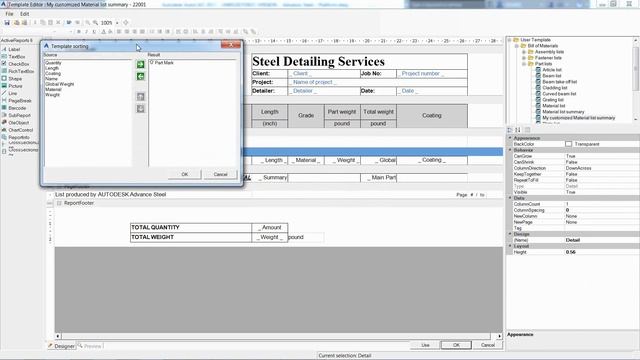The image size is (640, 360).
Task: Switch to the Designer tab
Action: point(62,346)
